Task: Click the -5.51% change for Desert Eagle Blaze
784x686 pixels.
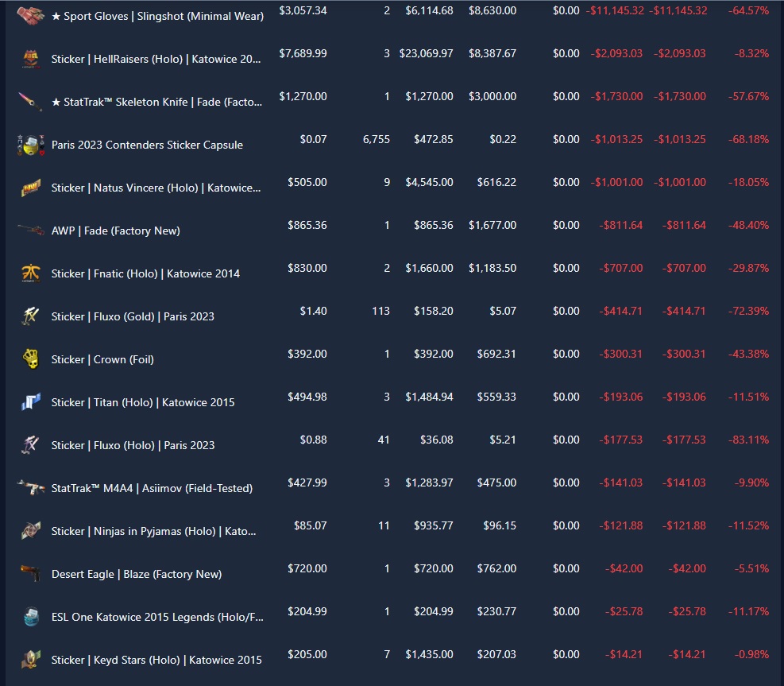Action: pos(751,569)
